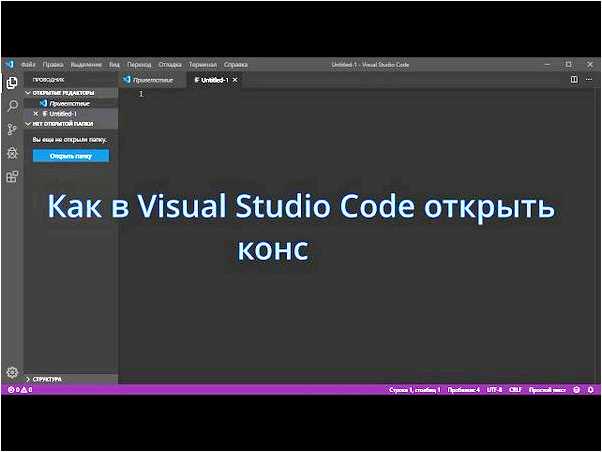602x452 pixels.
Task: Select Приветствие in open editors list
Action: click(71, 103)
